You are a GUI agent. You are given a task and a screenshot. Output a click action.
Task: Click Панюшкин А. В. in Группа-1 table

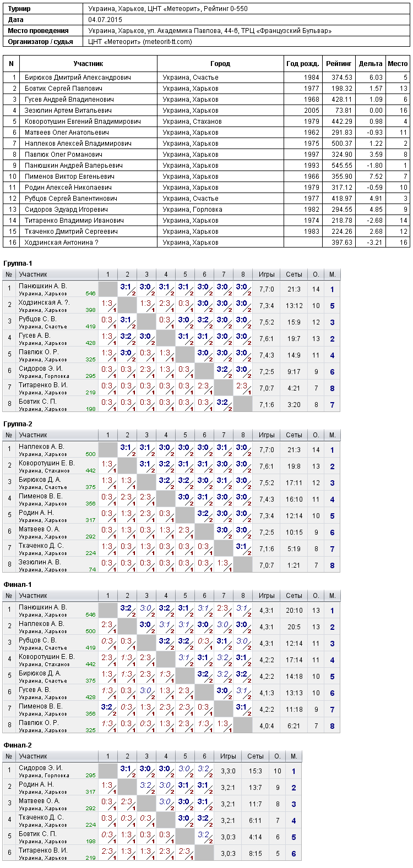[43, 286]
